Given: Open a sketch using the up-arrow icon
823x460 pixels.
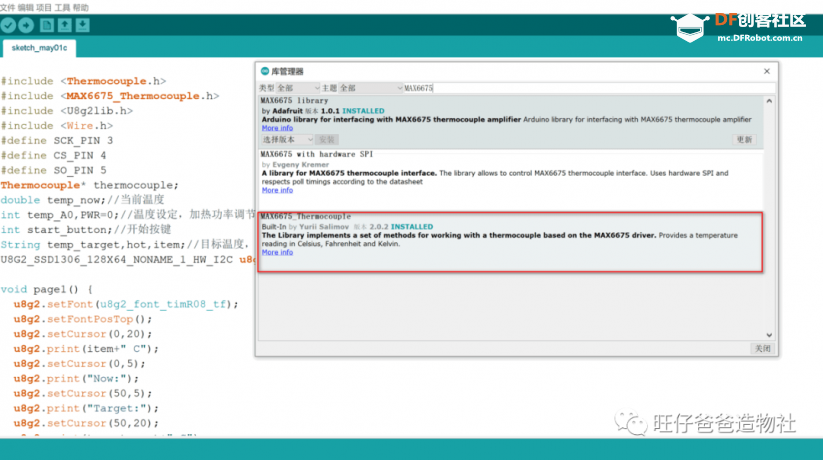Looking at the screenshot, I should click(x=65, y=25).
